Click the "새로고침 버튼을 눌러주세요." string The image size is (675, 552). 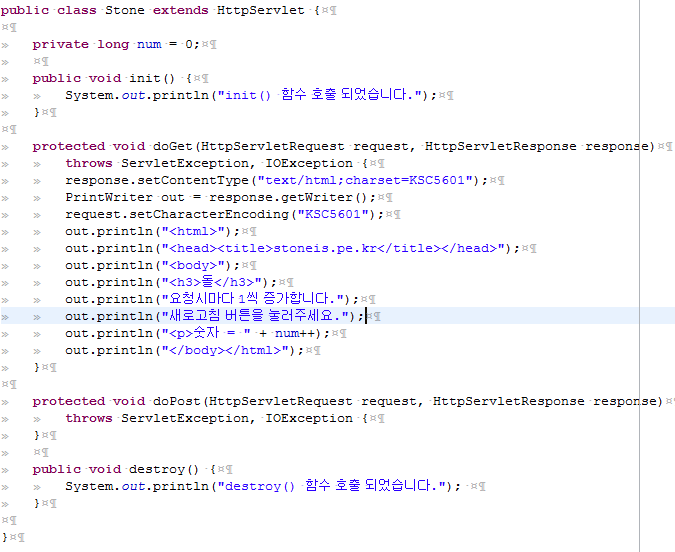click(257, 316)
